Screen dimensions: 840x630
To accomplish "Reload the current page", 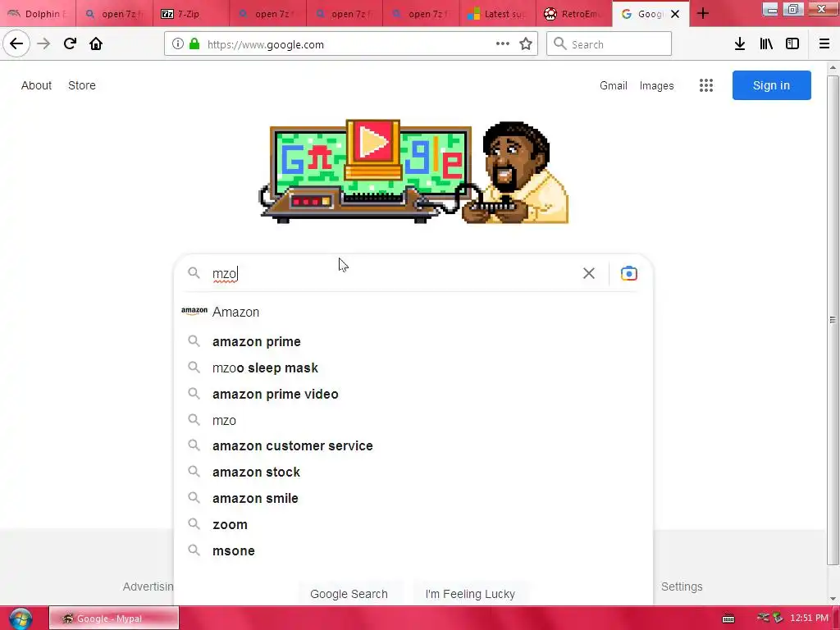I will click(x=70, y=43).
